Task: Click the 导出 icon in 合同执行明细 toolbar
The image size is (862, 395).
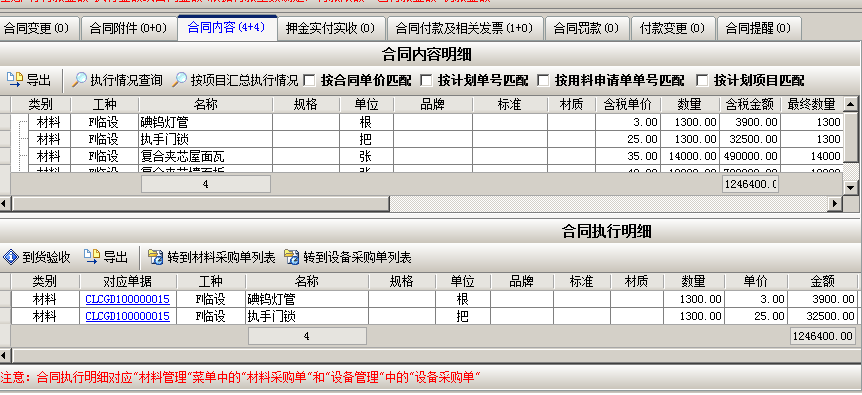Action: (92, 257)
